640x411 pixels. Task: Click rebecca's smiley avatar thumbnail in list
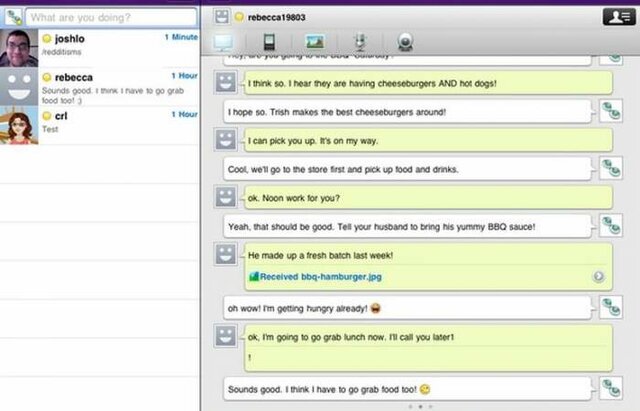[x=19, y=87]
